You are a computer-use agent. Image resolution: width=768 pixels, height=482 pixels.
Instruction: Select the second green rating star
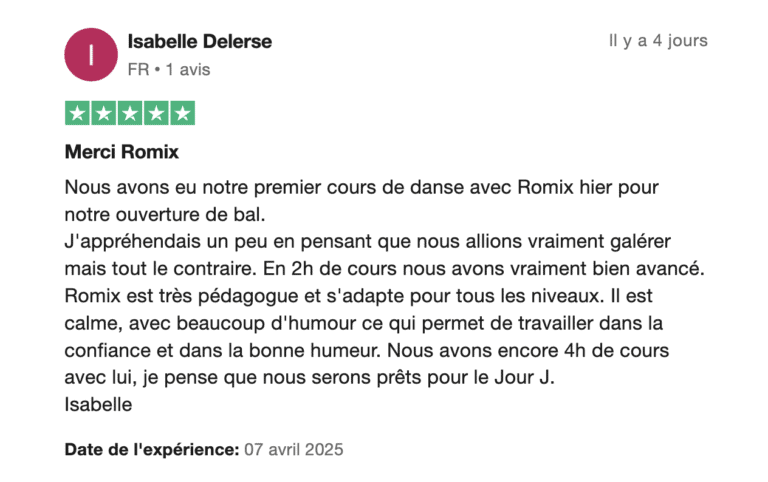tap(104, 113)
